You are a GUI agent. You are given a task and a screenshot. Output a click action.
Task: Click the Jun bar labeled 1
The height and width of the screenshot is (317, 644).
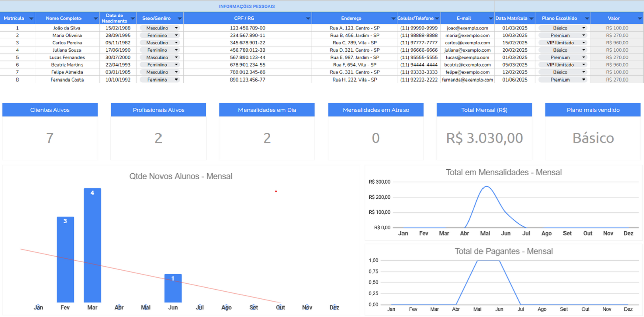(x=173, y=288)
